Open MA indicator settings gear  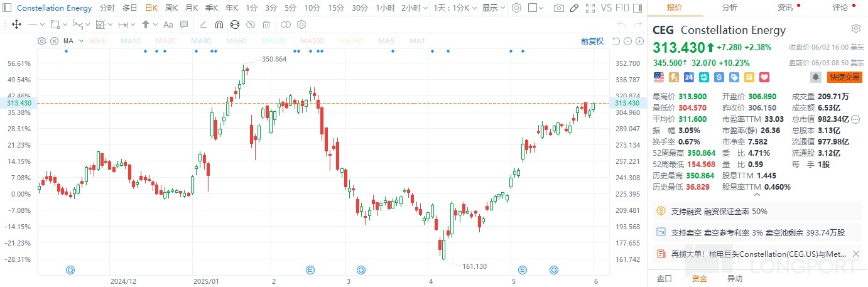click(41, 41)
